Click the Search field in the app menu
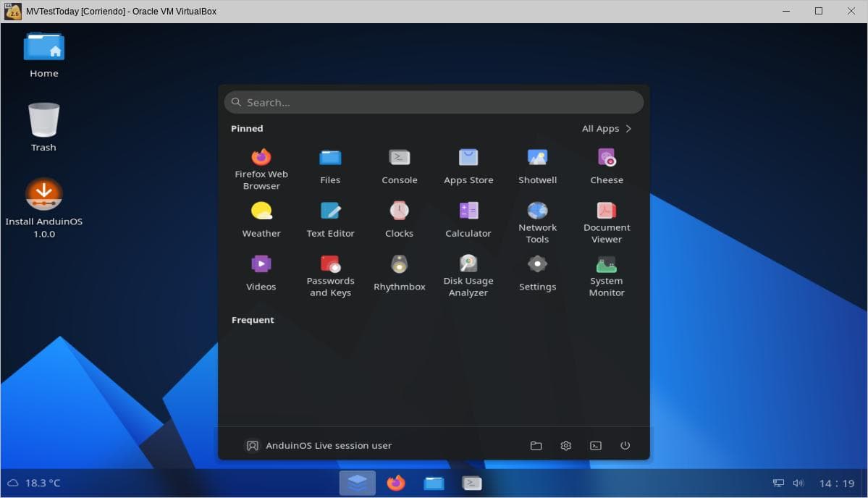Image resolution: width=868 pixels, height=498 pixels. [x=434, y=102]
